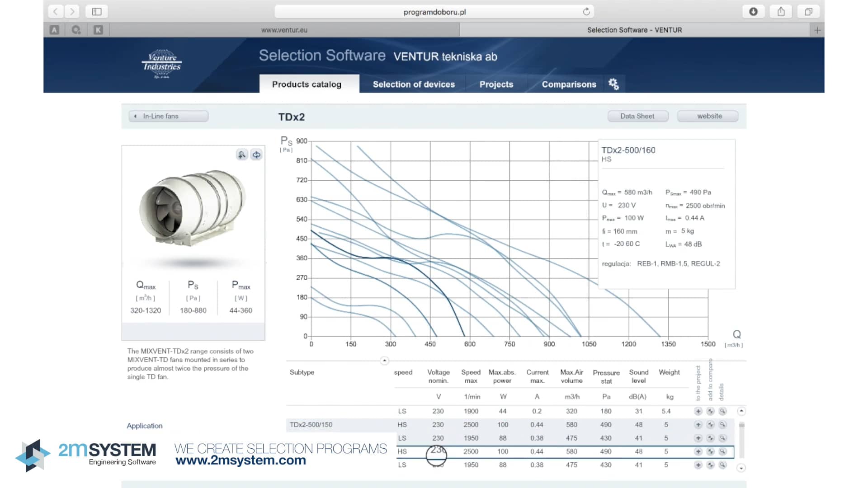The image size is (868, 488).
Task: View details of the first LS subtype row
Action: (x=722, y=411)
